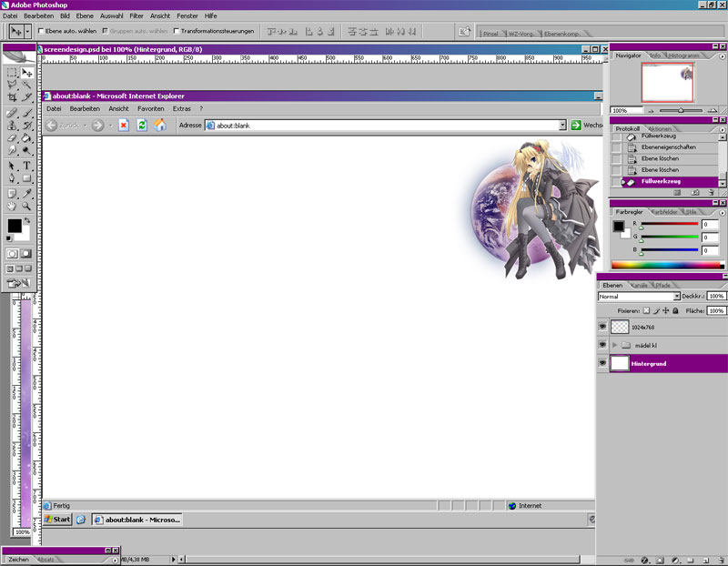Click foreground color swatch in toolbox
Screen dimensions: 728x566
(14, 225)
